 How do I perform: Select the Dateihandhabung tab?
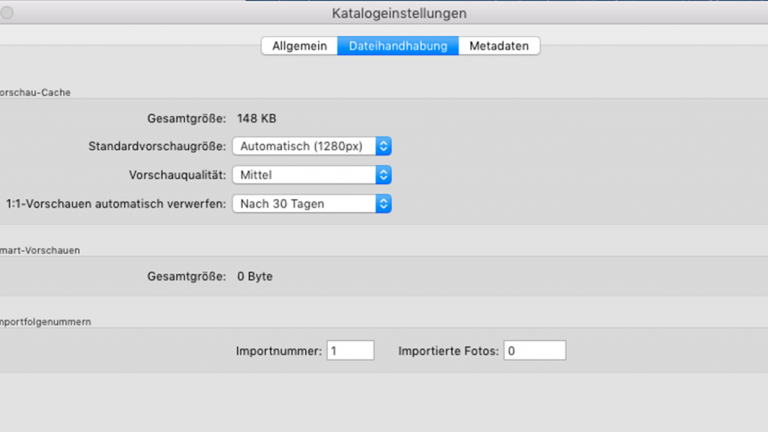pyautogui.click(x=398, y=46)
